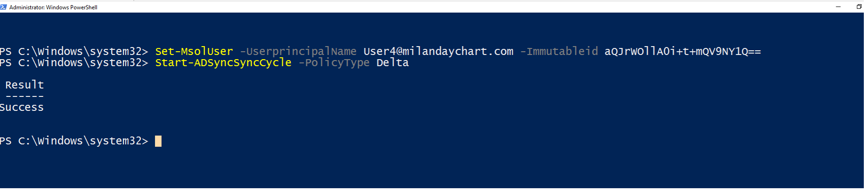Click the Start-ADSyncSyncCycle command
This screenshot has height=191, width=868.
(x=223, y=62)
